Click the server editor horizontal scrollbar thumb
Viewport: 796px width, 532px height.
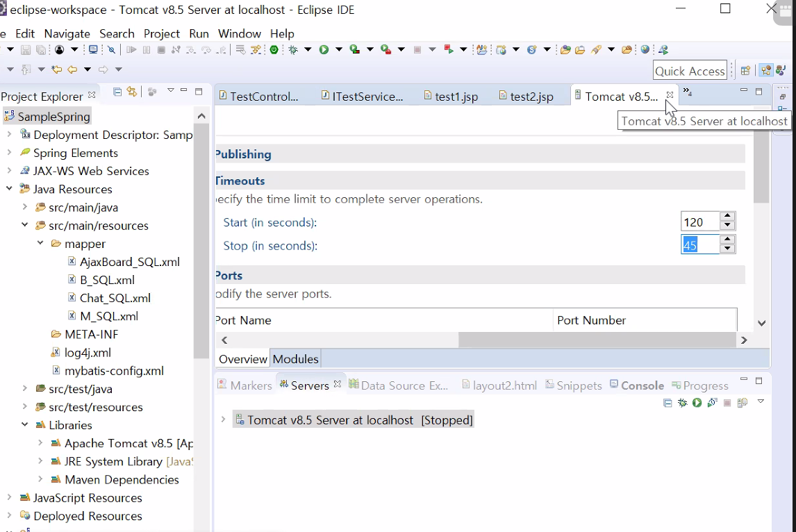pos(597,340)
